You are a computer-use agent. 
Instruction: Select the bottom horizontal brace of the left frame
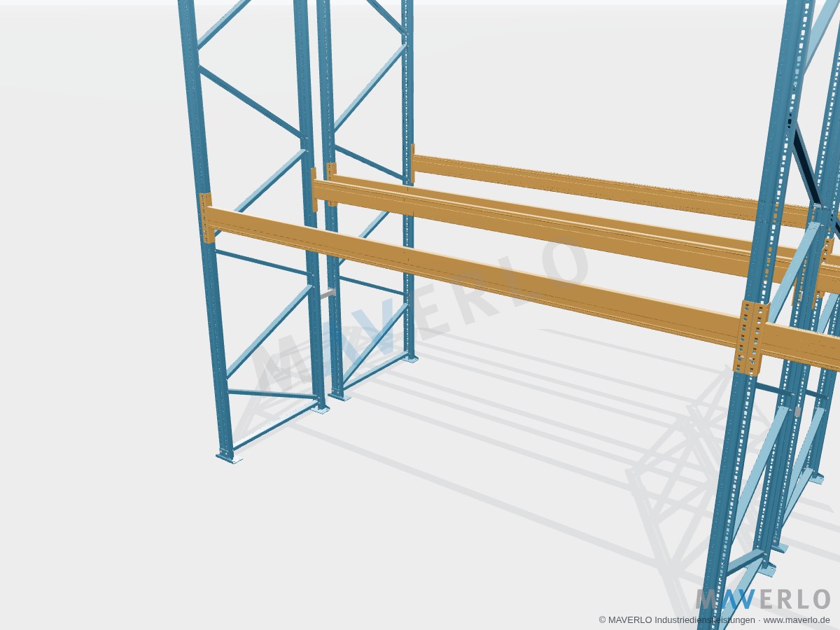point(273,394)
